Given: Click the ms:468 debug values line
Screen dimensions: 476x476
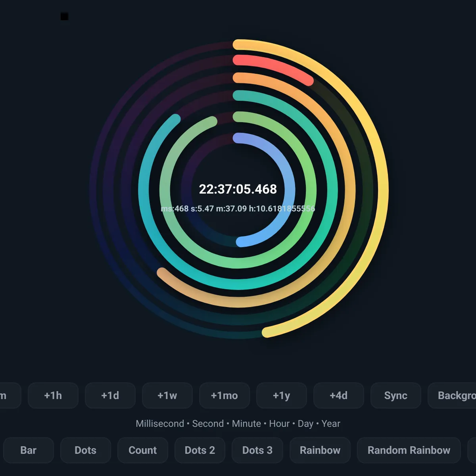Looking at the screenshot, I should 238,209.
